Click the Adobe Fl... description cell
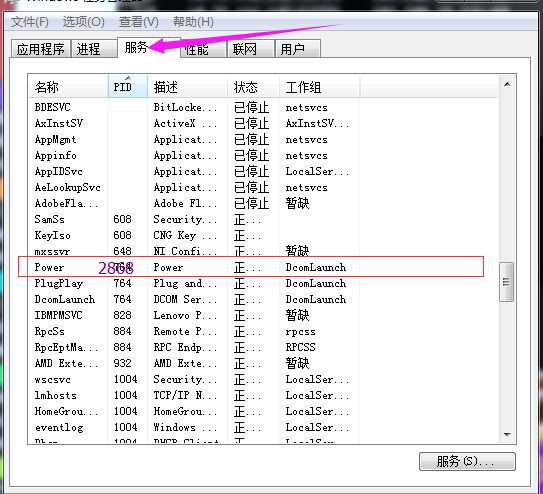The height and width of the screenshot is (494, 543). [x=185, y=203]
